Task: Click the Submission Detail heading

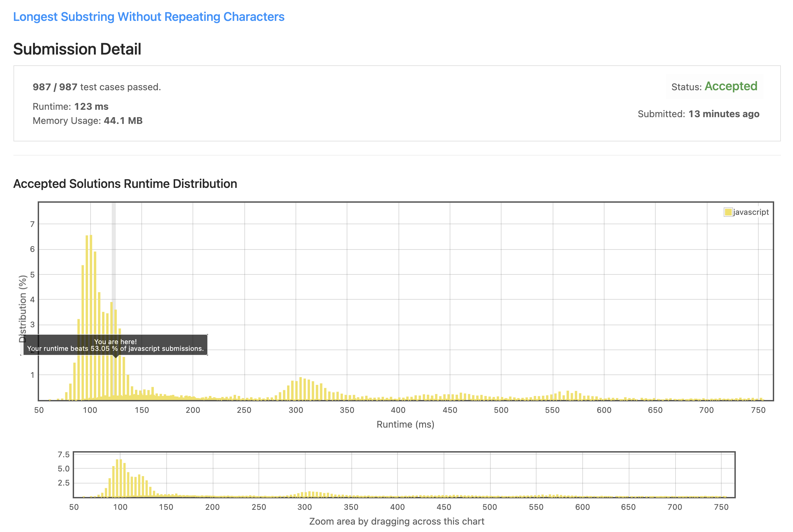Action: click(x=77, y=49)
